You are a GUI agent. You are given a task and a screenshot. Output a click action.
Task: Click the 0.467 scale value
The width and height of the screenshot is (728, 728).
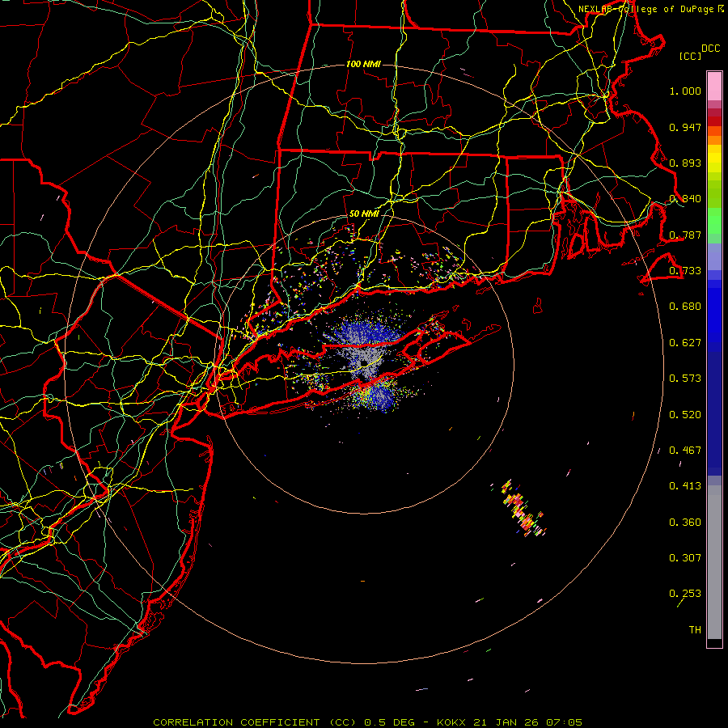(685, 451)
